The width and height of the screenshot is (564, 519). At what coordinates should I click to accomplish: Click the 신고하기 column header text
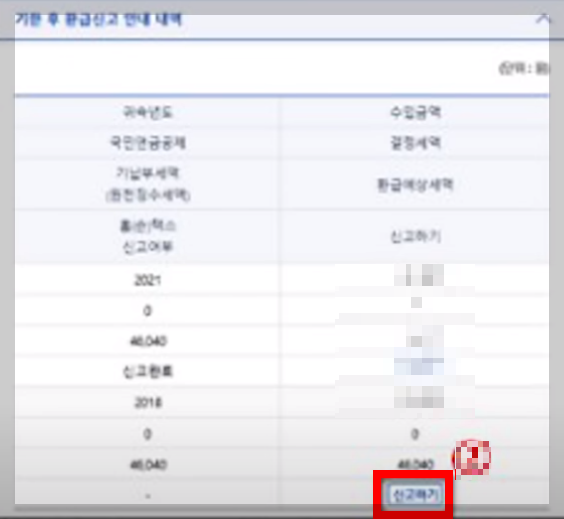415,237
